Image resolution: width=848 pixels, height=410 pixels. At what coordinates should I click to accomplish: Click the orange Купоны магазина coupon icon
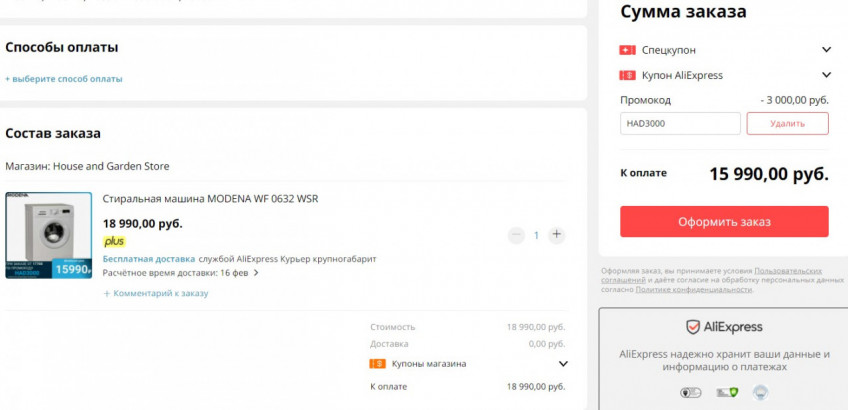377,364
